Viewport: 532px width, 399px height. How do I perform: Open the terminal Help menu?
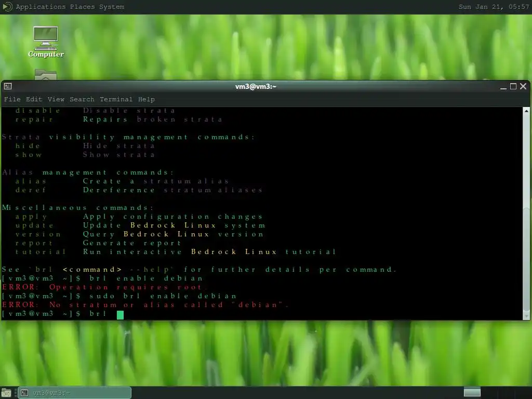tap(146, 99)
